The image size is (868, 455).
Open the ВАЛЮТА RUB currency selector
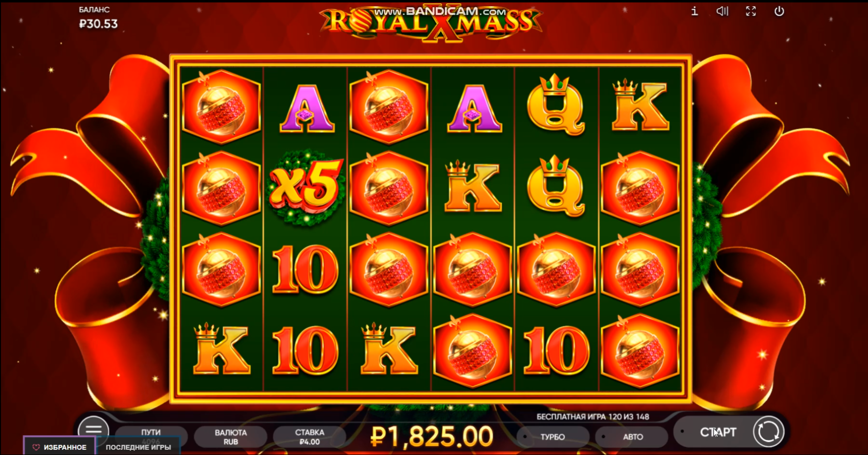(230, 437)
